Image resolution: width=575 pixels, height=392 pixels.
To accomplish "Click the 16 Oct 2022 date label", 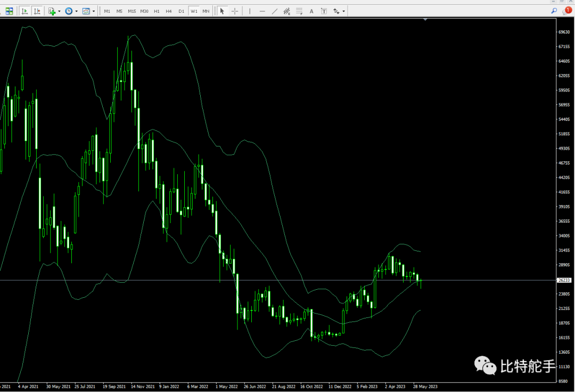I will pyautogui.click(x=311, y=387).
